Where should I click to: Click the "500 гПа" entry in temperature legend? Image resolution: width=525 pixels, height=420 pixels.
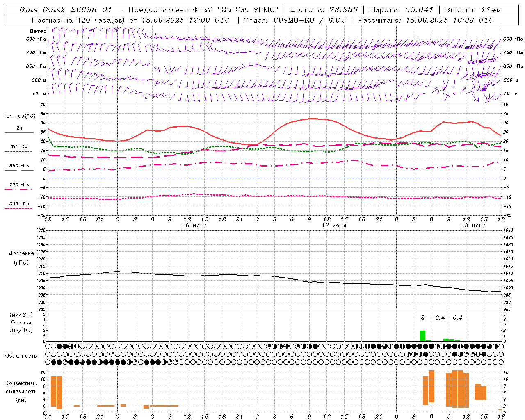pos(19,204)
